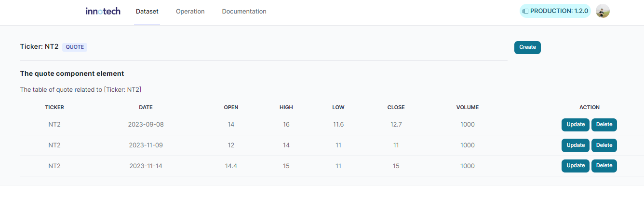The height and width of the screenshot is (201, 644).
Task: Open the Operation tab
Action: (190, 11)
